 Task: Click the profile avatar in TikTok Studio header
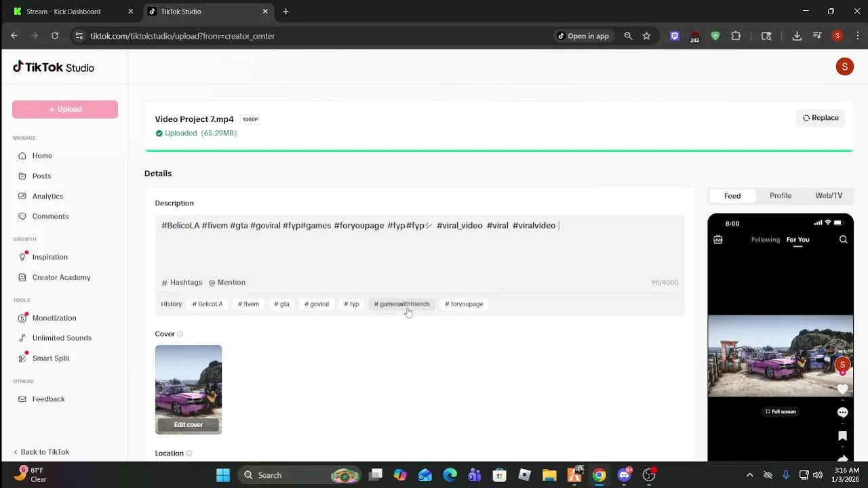(x=844, y=66)
